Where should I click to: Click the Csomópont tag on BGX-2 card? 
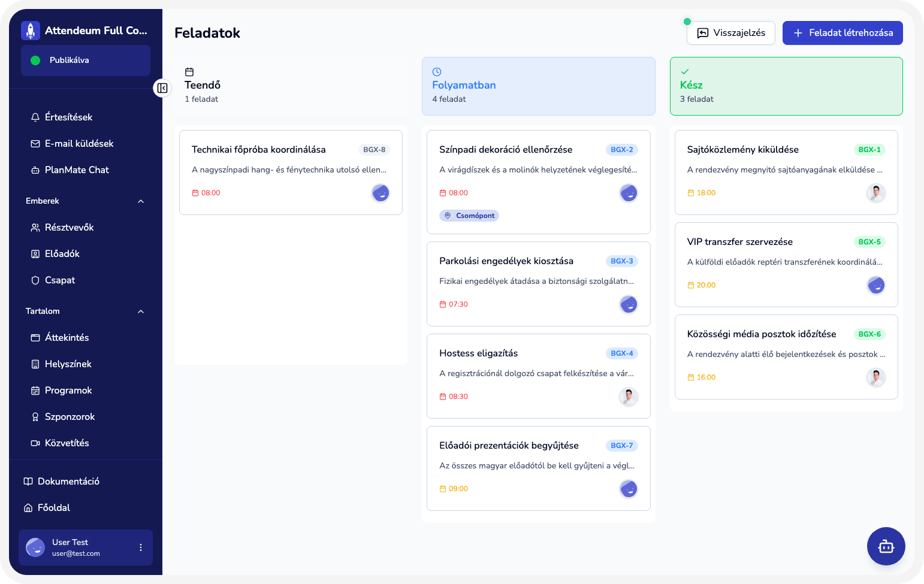click(x=469, y=216)
